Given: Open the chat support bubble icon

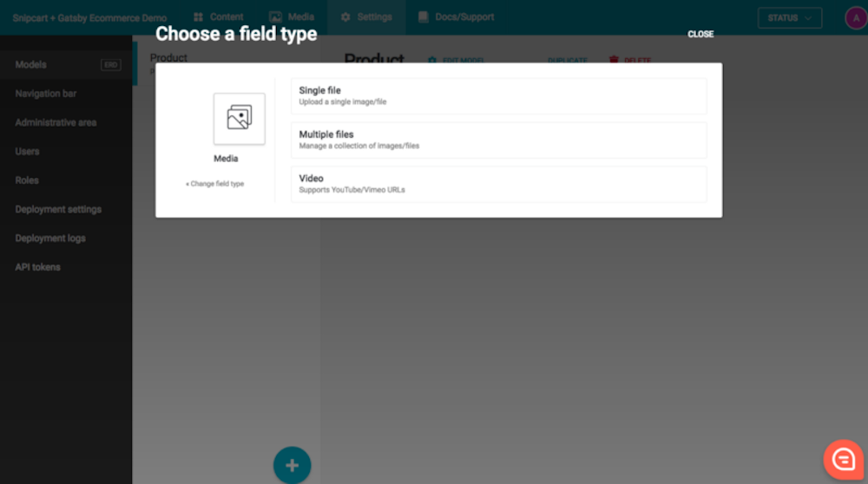Looking at the screenshot, I should point(843,459).
